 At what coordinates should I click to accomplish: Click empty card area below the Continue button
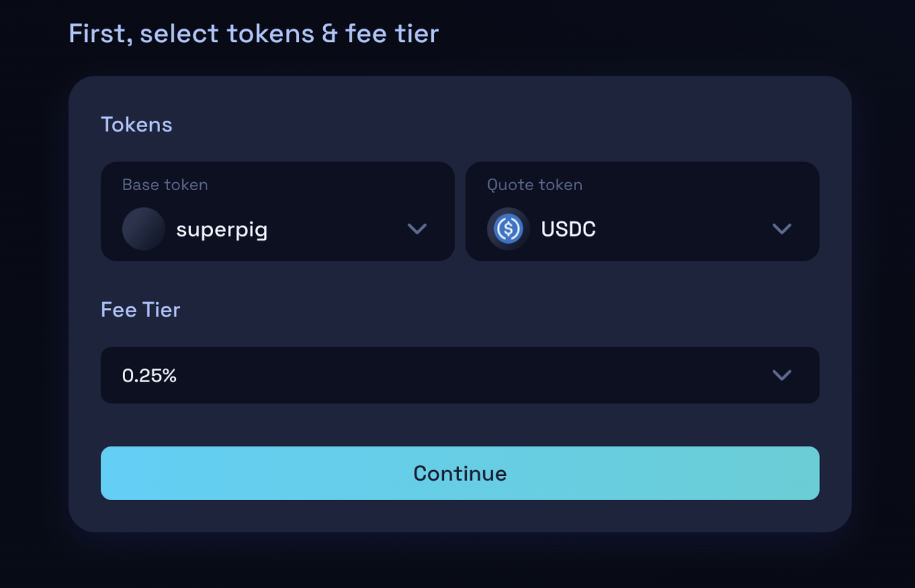coord(460,516)
